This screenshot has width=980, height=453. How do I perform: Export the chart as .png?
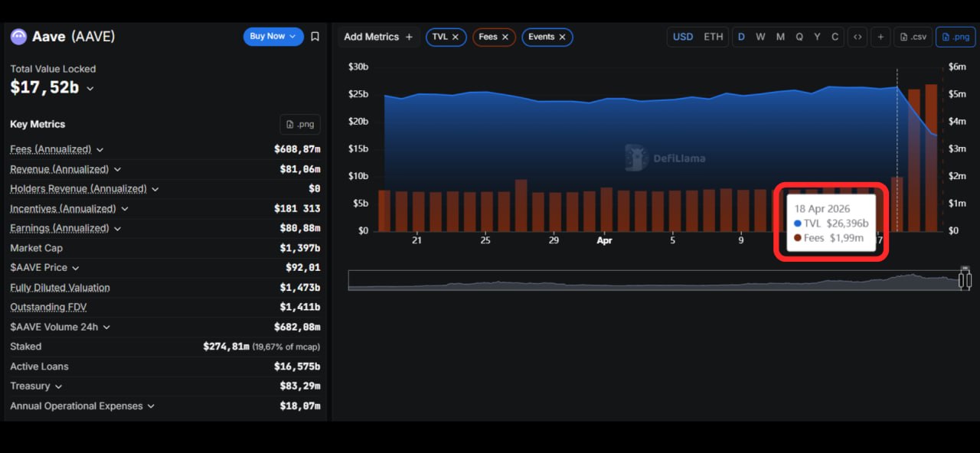point(955,37)
